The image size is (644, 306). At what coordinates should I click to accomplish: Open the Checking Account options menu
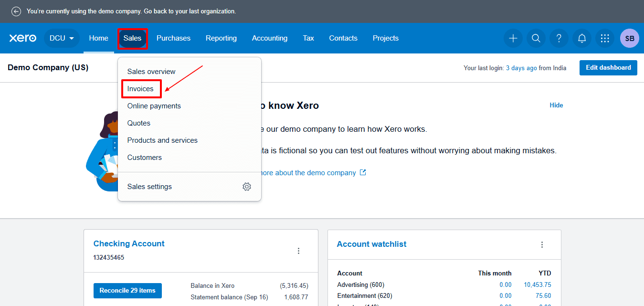tap(298, 251)
